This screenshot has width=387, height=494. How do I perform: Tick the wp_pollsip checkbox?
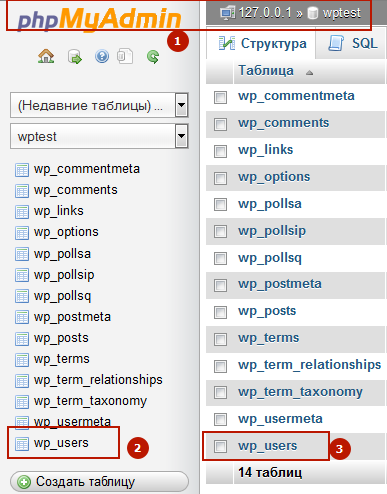tap(220, 231)
